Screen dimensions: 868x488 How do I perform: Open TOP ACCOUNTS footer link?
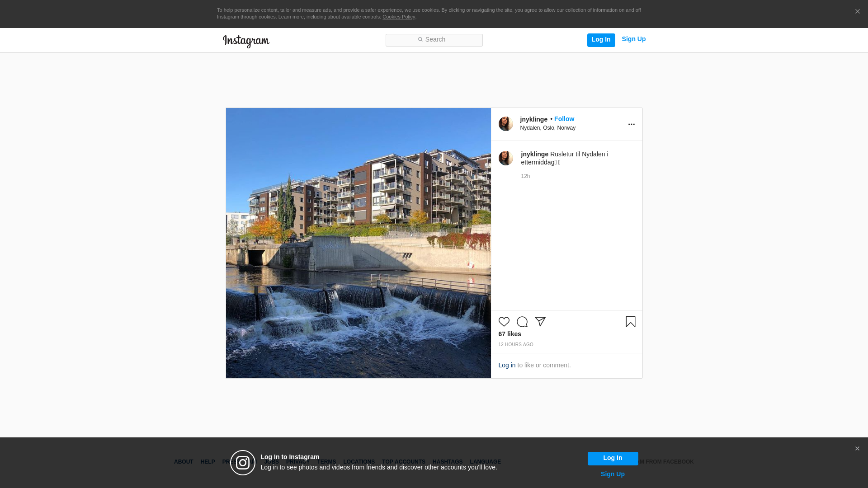click(x=404, y=462)
